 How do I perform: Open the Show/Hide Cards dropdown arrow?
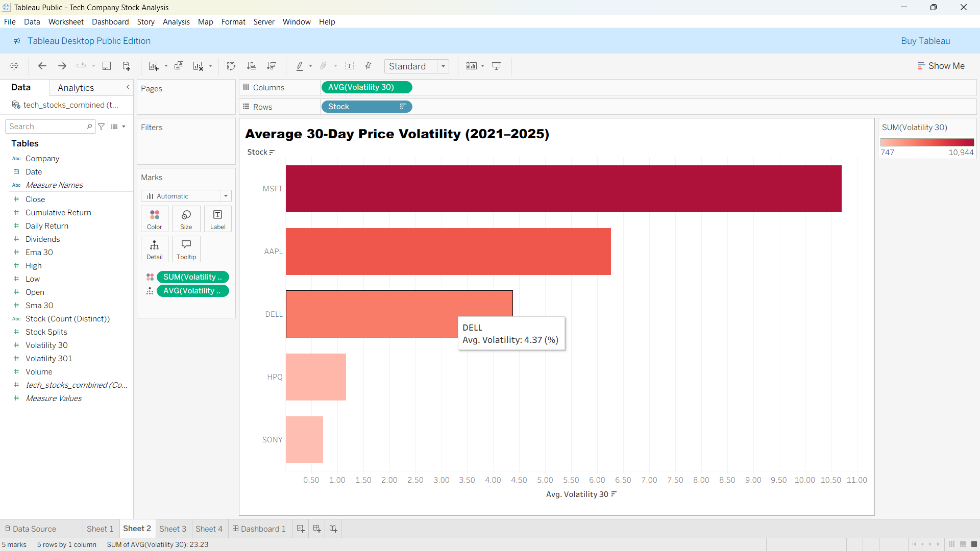point(482,66)
